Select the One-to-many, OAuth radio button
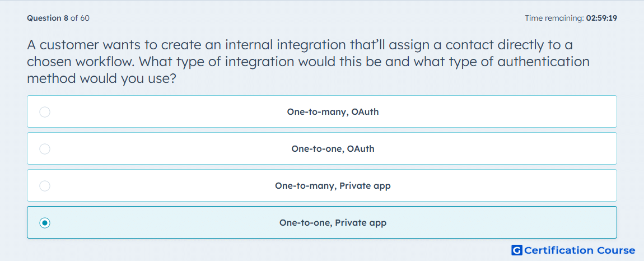 point(45,112)
